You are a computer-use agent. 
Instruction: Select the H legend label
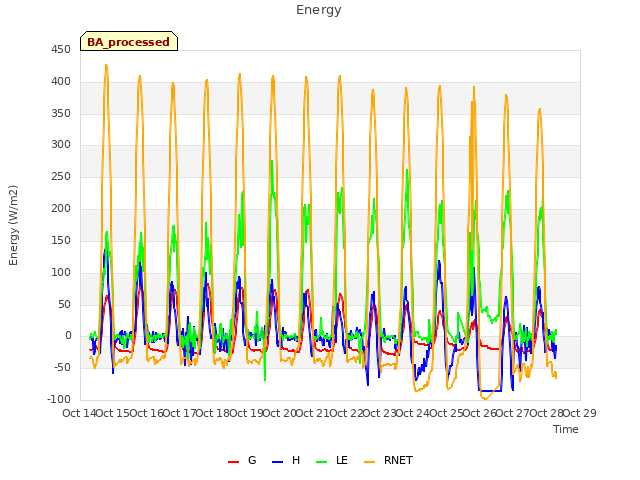pos(296,460)
